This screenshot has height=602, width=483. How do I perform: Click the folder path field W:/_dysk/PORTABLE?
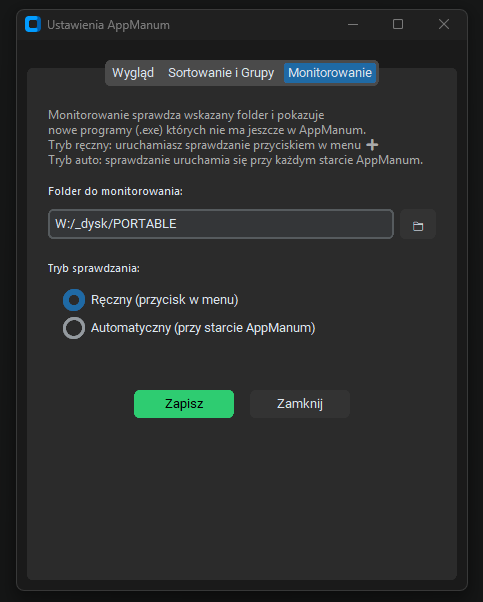tap(221, 224)
